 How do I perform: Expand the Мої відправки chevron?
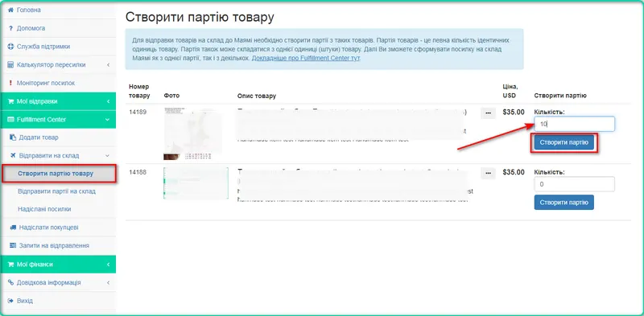click(108, 101)
